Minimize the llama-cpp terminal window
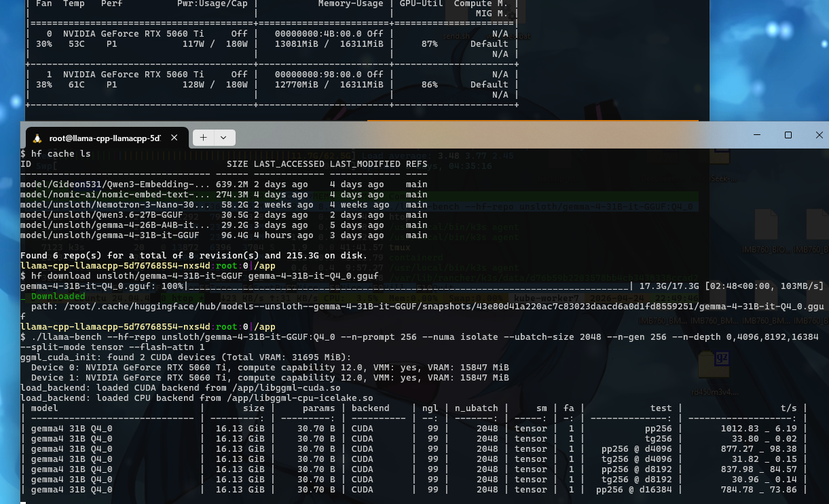The height and width of the screenshot is (504, 829). coord(758,135)
